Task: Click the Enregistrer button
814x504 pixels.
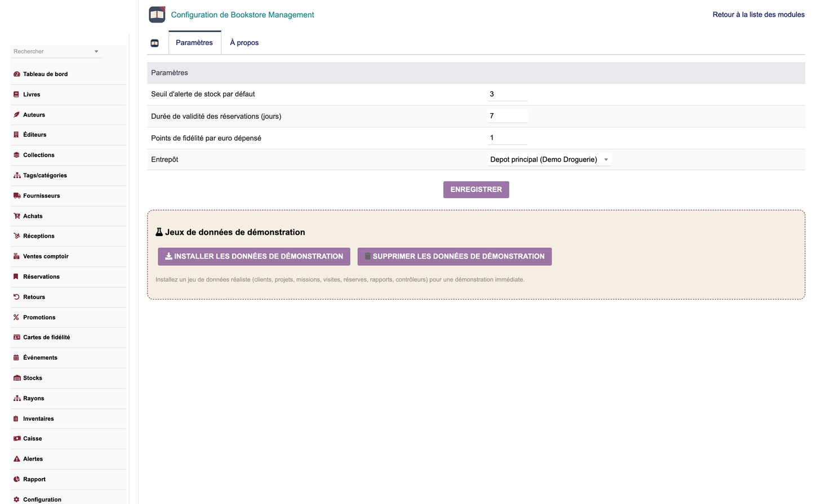Action: pos(476,190)
